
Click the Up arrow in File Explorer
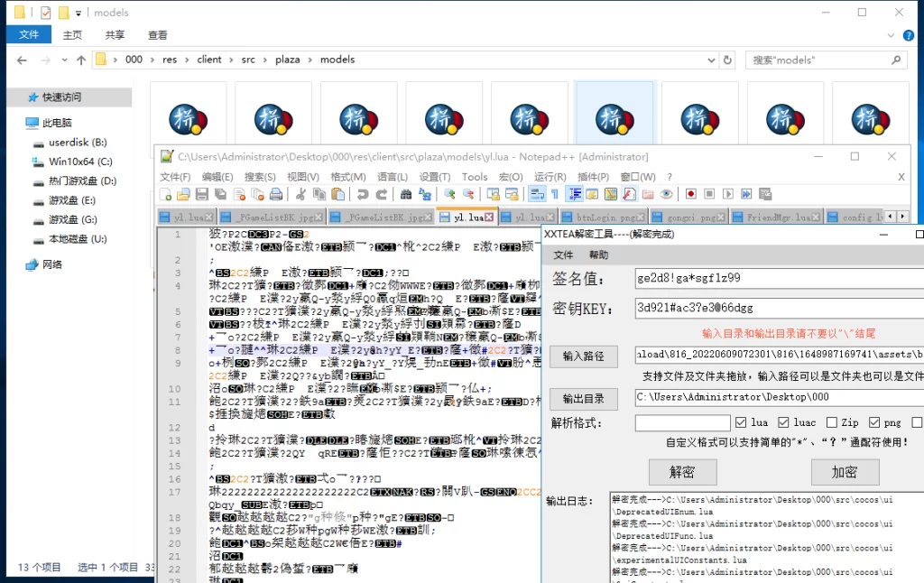pyautogui.click(x=80, y=60)
